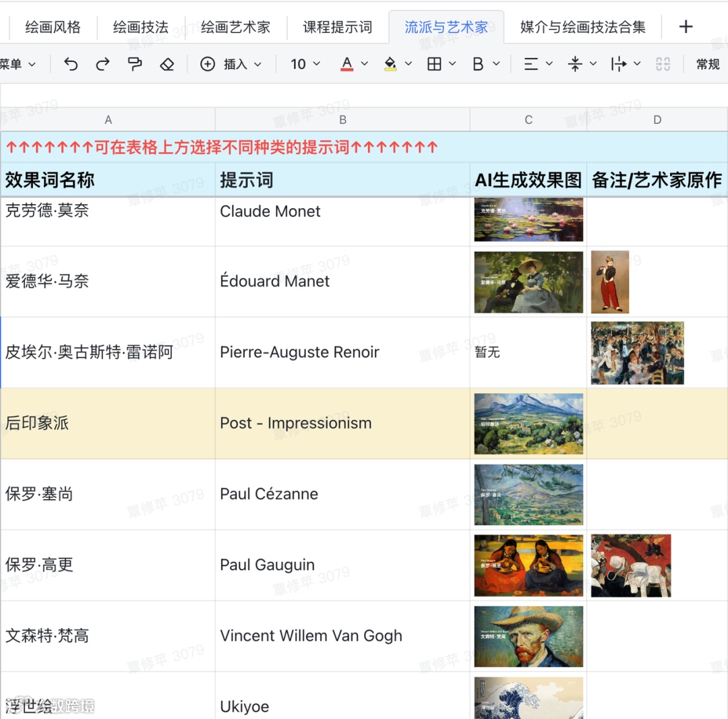Expand the fill color dropdown arrow
728x719 pixels.
(408, 63)
